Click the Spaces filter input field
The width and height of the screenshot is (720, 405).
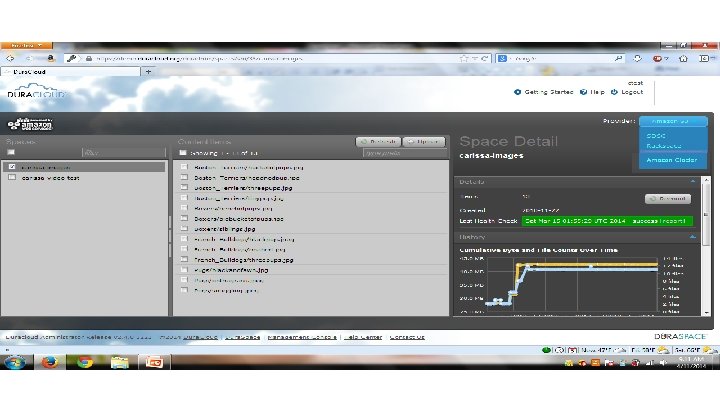point(124,152)
